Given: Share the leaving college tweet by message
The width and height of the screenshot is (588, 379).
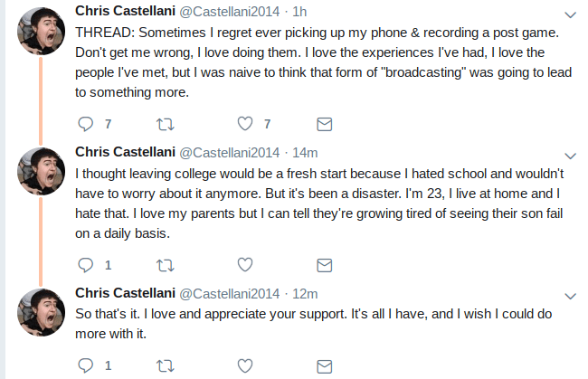Looking at the screenshot, I should point(324,265).
